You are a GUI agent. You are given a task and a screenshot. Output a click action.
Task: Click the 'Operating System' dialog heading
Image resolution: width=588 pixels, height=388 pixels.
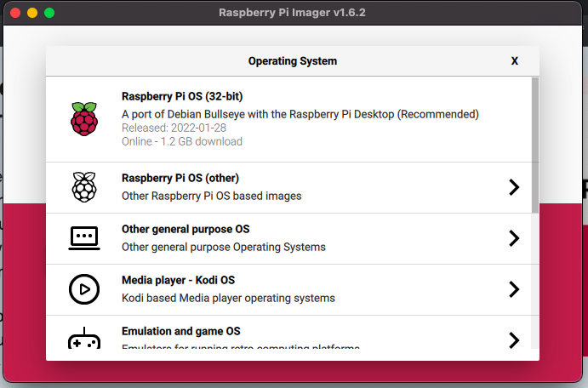pyautogui.click(x=293, y=61)
